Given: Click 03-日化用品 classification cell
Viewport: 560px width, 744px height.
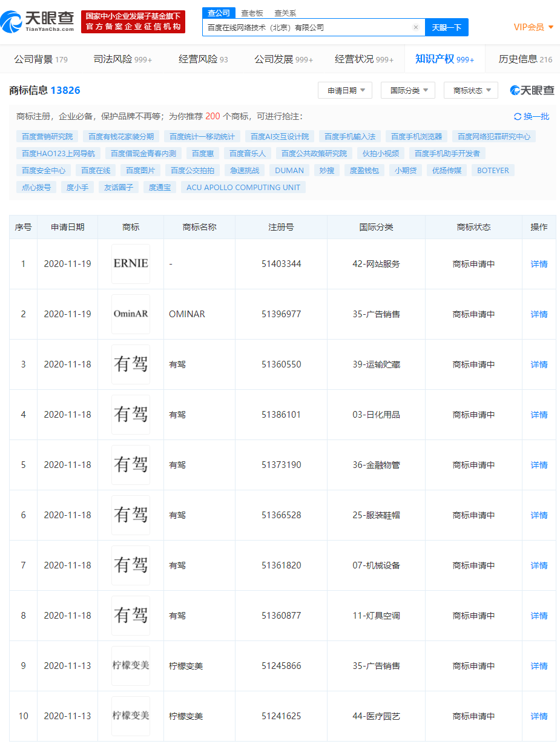Looking at the screenshot, I should (376, 415).
